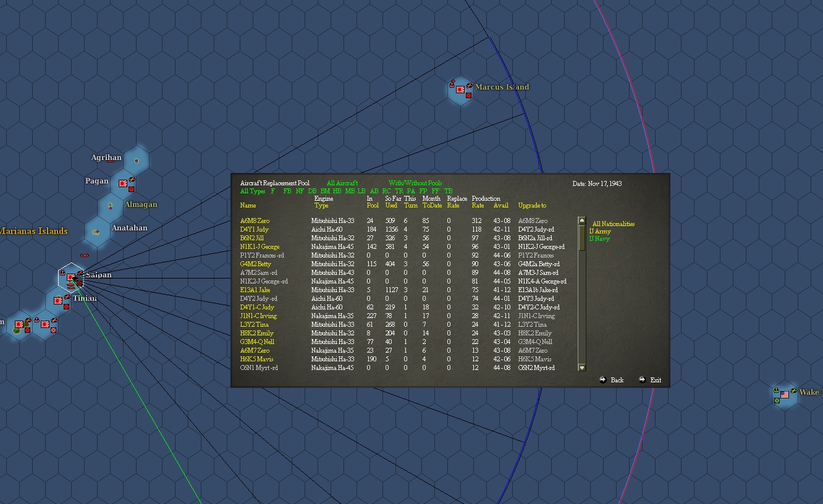Click the Marcus Island red unit square icon
The image size is (823, 504).
point(468,95)
